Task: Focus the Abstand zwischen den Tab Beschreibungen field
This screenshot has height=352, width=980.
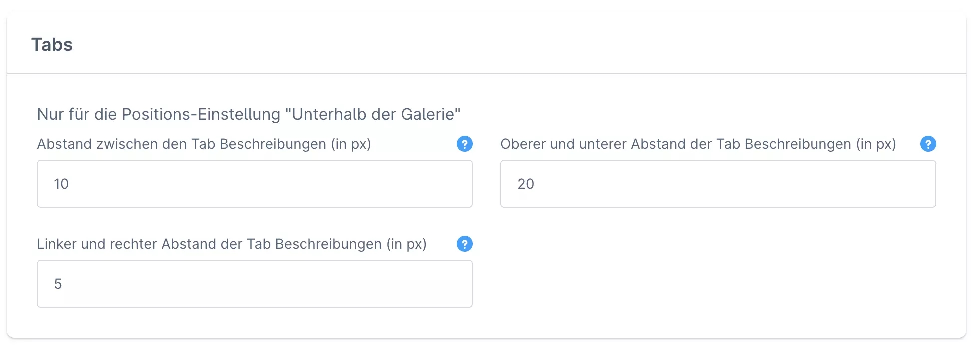Action: tap(254, 184)
